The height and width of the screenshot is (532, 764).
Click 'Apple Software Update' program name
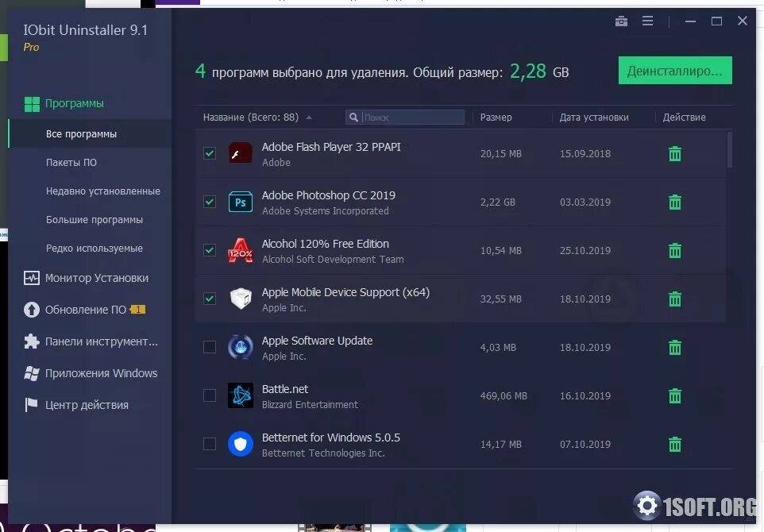(x=317, y=341)
